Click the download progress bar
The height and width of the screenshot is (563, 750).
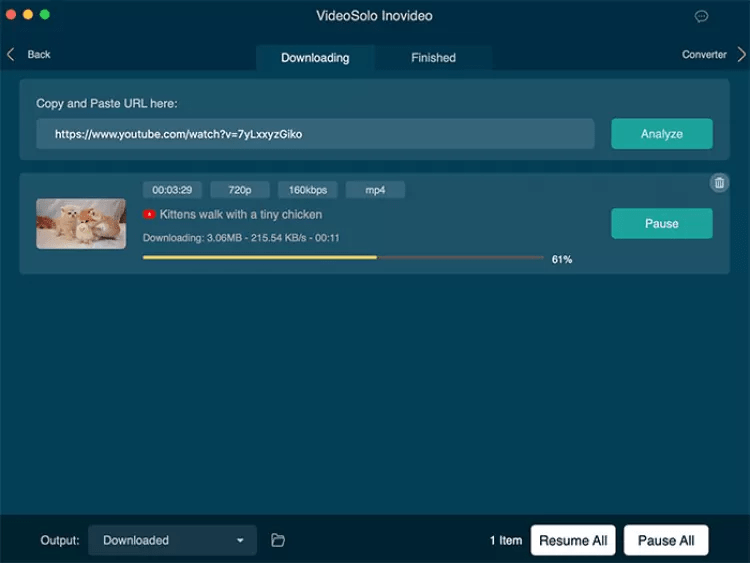(343, 257)
